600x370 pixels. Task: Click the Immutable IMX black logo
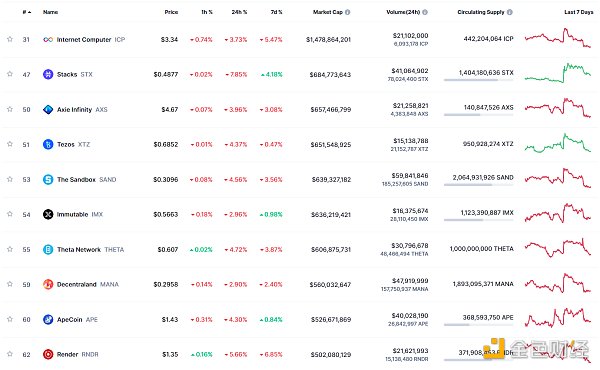(x=48, y=214)
